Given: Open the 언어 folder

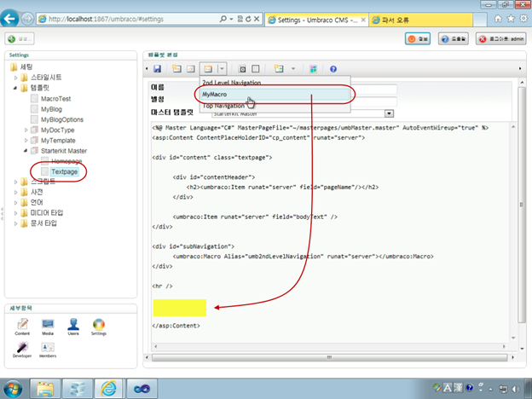Looking at the screenshot, I should 37,203.
